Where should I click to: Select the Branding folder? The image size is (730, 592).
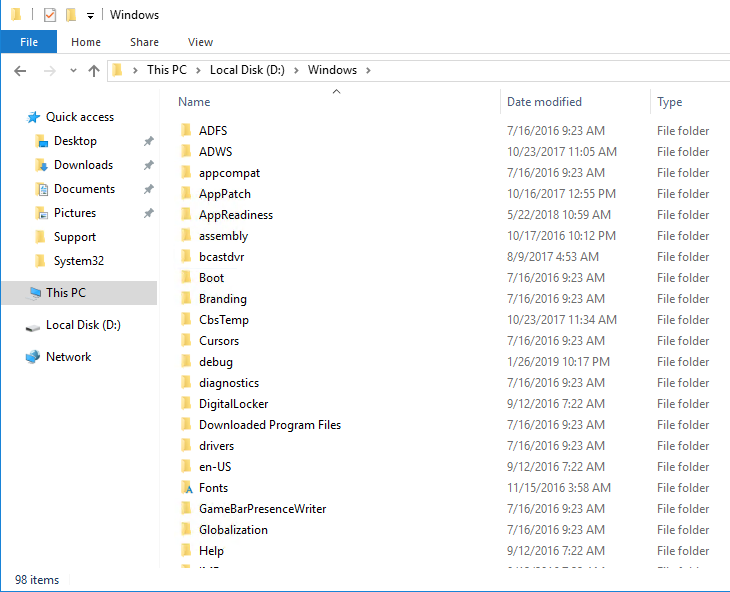point(223,299)
